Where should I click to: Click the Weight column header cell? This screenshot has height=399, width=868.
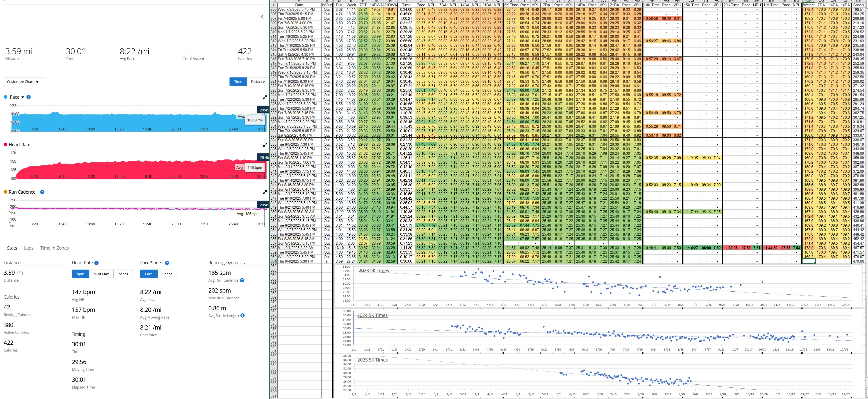pyautogui.click(x=808, y=5)
